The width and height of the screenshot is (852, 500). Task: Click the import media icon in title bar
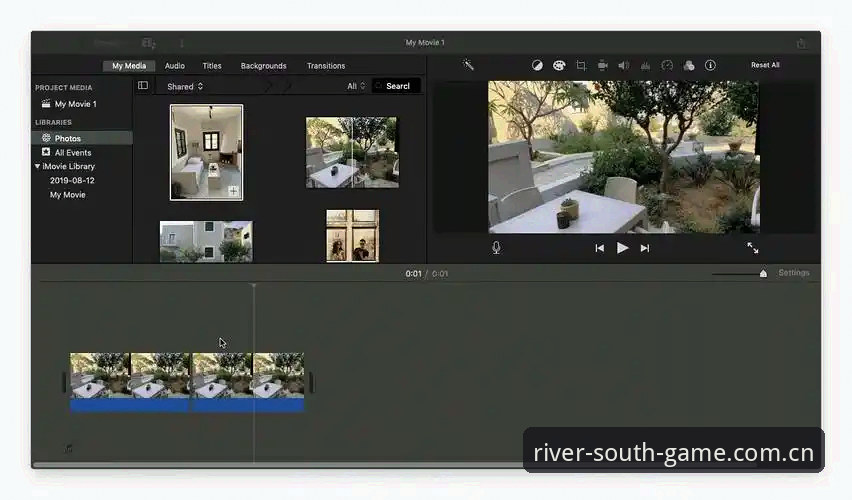pyautogui.click(x=148, y=43)
